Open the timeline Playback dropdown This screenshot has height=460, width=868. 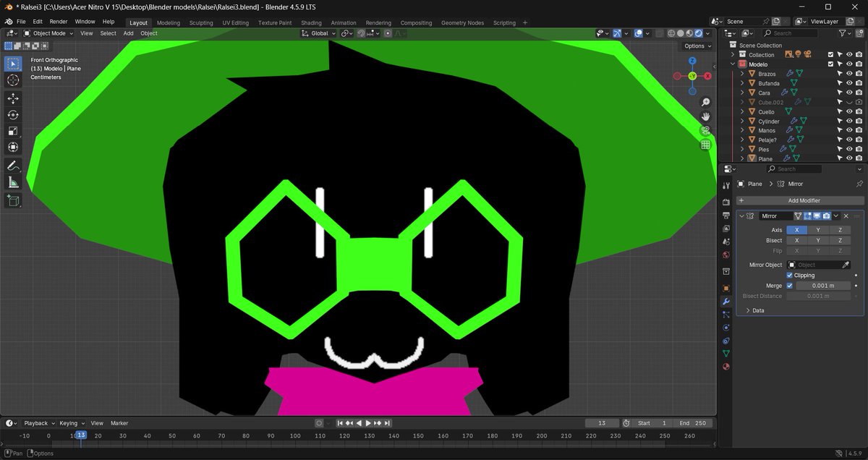[x=38, y=423]
